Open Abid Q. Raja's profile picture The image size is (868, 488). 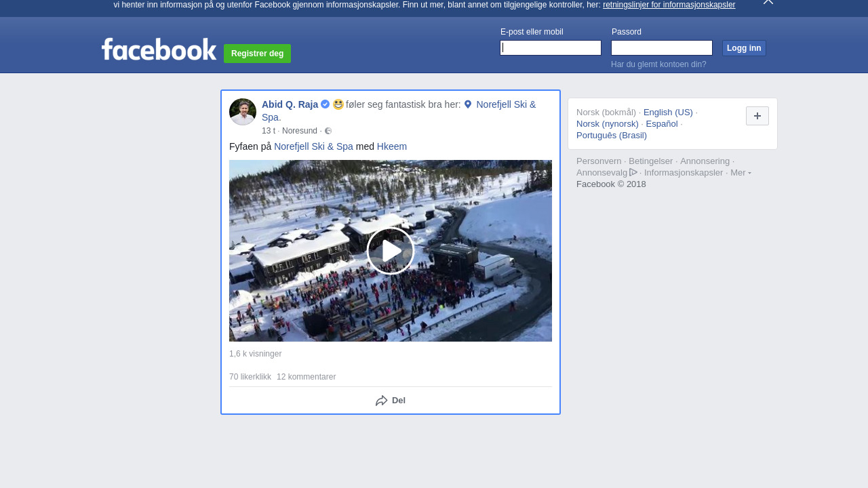[243, 112]
